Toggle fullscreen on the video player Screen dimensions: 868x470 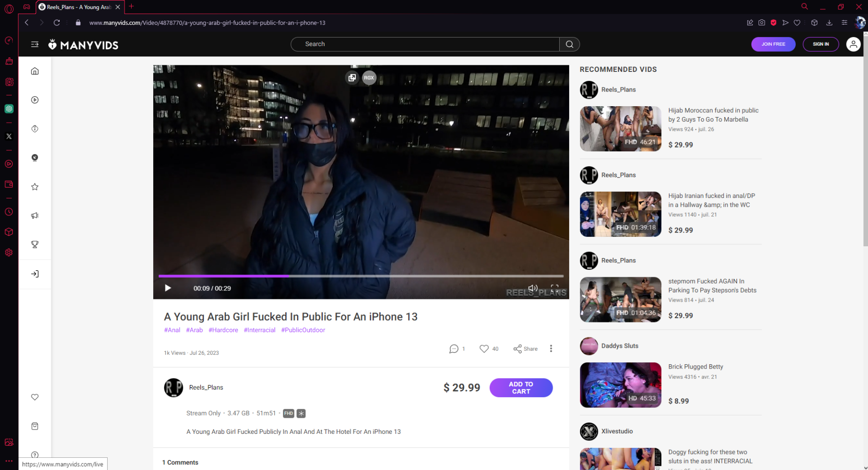[555, 288]
